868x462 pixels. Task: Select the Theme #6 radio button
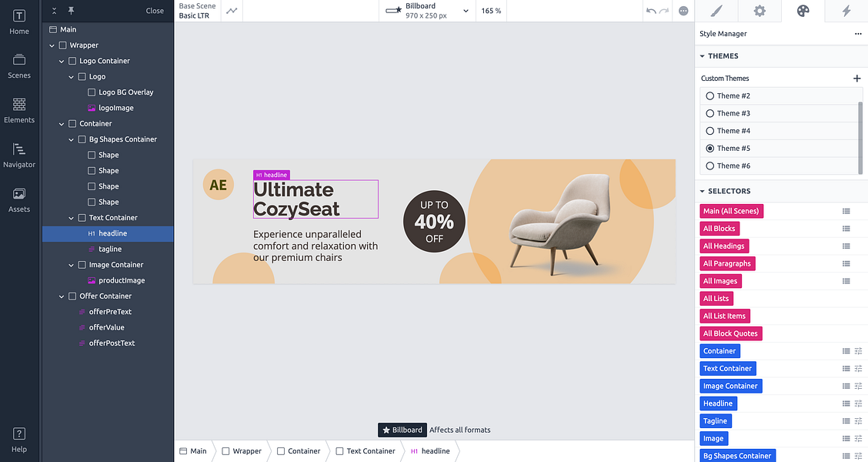[709, 166]
